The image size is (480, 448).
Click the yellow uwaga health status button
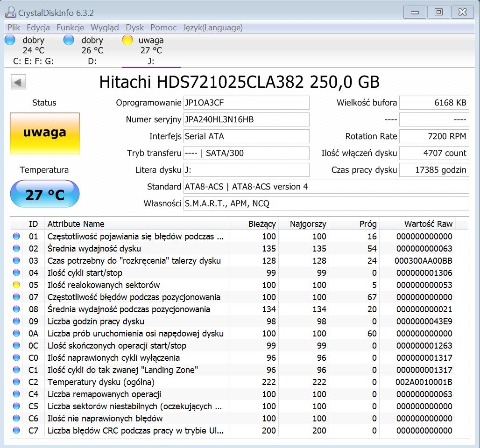(45, 133)
